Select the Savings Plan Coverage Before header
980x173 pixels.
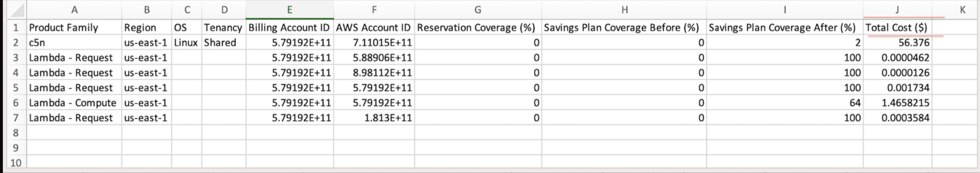621,28
